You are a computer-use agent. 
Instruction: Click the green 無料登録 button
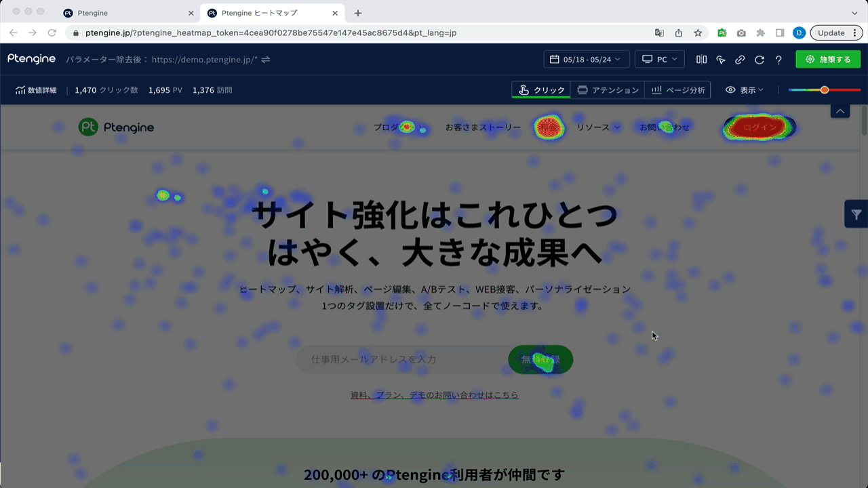click(x=540, y=359)
